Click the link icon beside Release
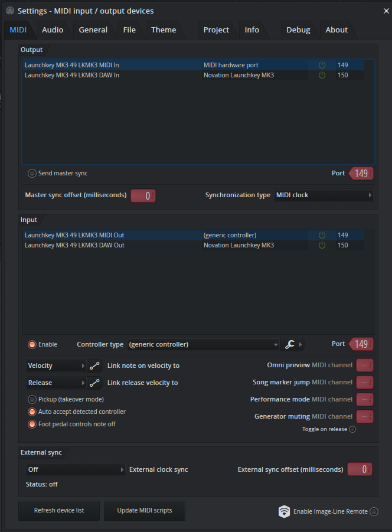 [94, 383]
